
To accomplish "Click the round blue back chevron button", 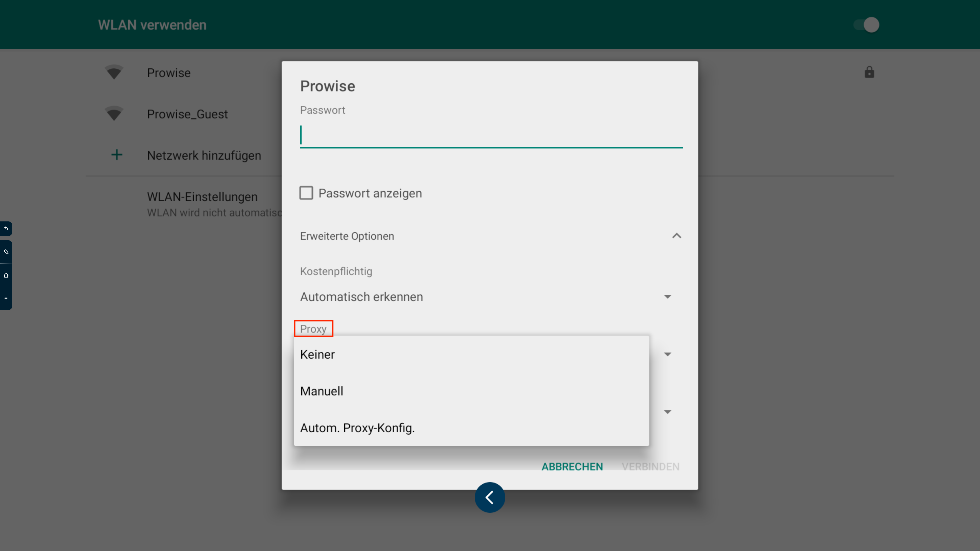I will pos(490,497).
